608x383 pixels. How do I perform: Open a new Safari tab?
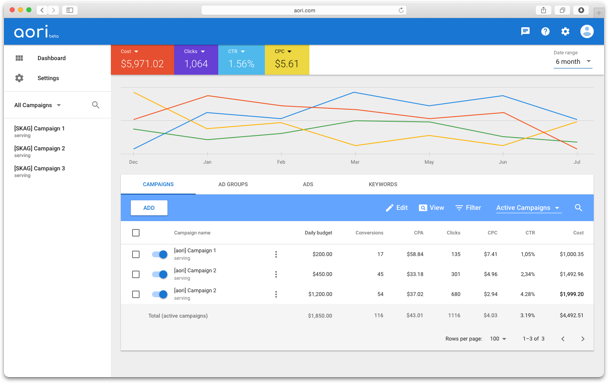point(599,12)
